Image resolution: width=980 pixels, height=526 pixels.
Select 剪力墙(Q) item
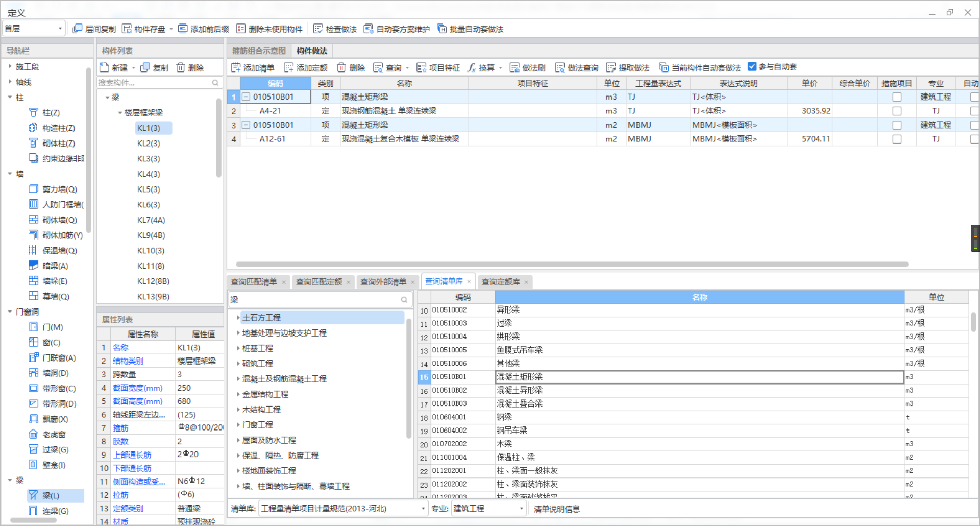[53, 189]
